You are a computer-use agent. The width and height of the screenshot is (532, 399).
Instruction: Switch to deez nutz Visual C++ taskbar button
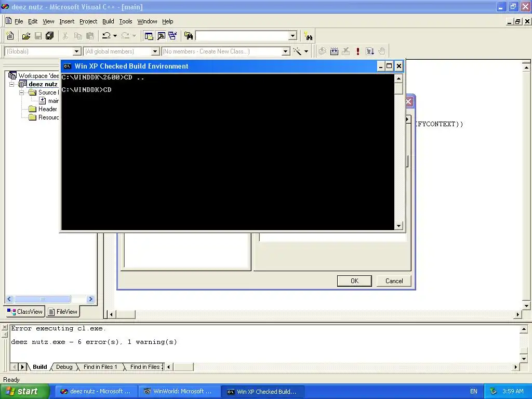(96, 391)
